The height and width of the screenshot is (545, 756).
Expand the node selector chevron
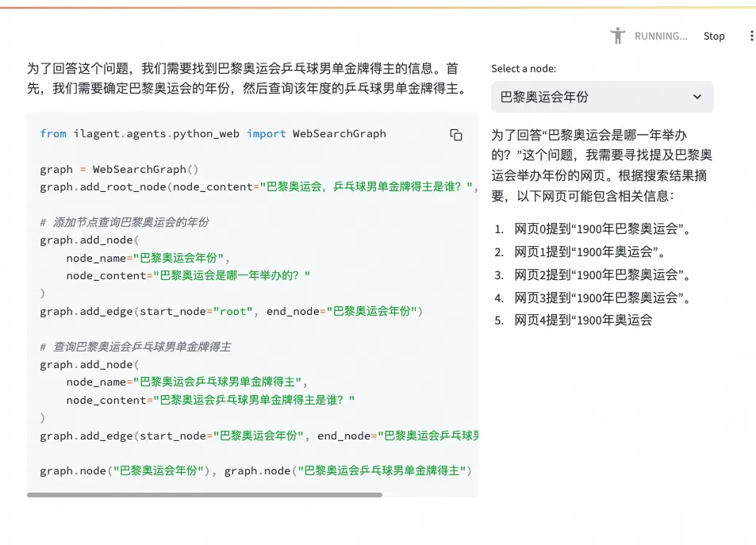pyautogui.click(x=697, y=96)
